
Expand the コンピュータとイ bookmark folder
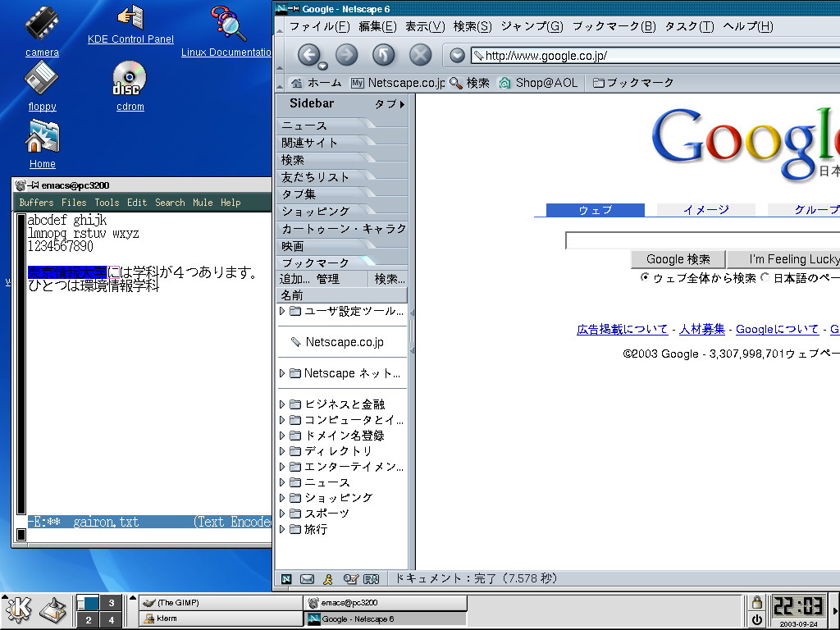[x=282, y=419]
